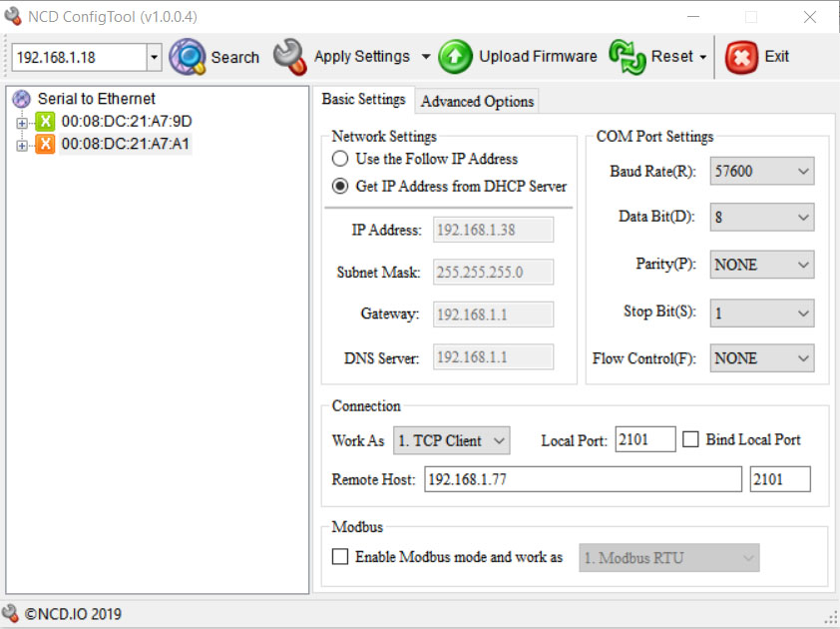Click the ©NCD.IO 2019 status text
The height and width of the screenshot is (629, 840).
(x=74, y=614)
